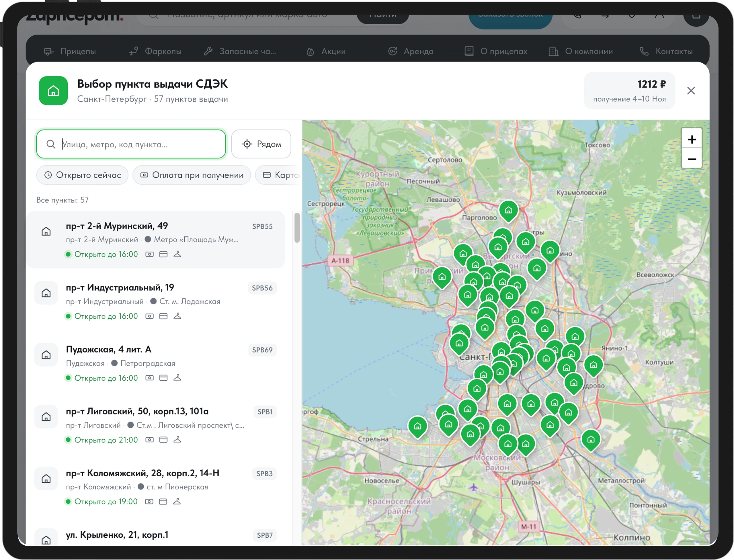Select pickup point пр-т Коломяжский, 28

coord(156,487)
